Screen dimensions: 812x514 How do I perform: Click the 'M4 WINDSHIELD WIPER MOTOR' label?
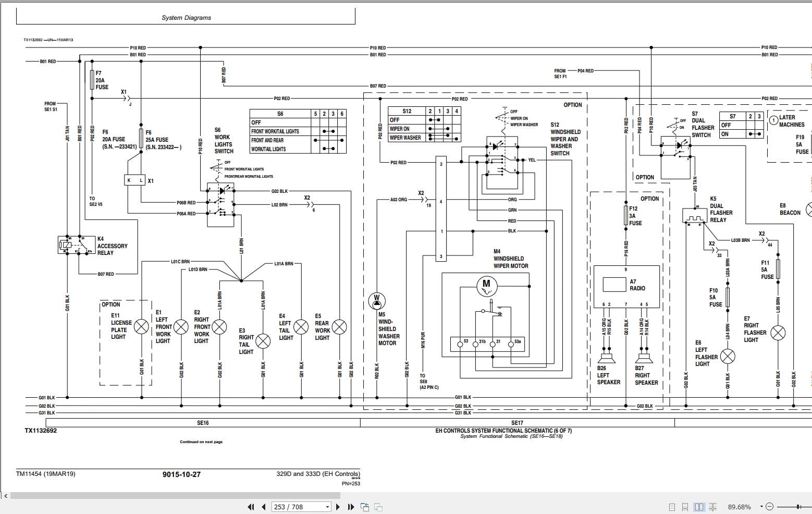(x=511, y=259)
